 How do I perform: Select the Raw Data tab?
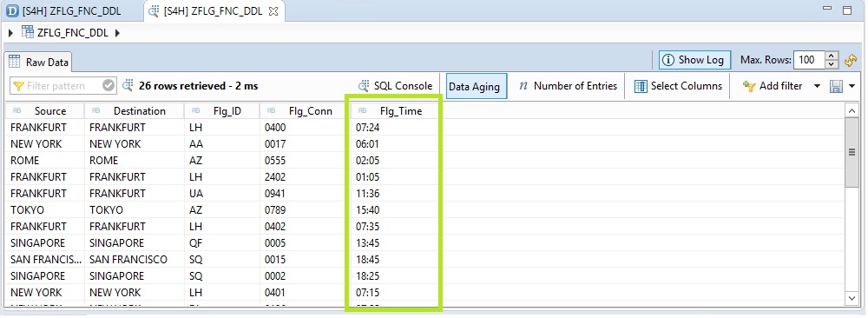pyautogui.click(x=38, y=62)
